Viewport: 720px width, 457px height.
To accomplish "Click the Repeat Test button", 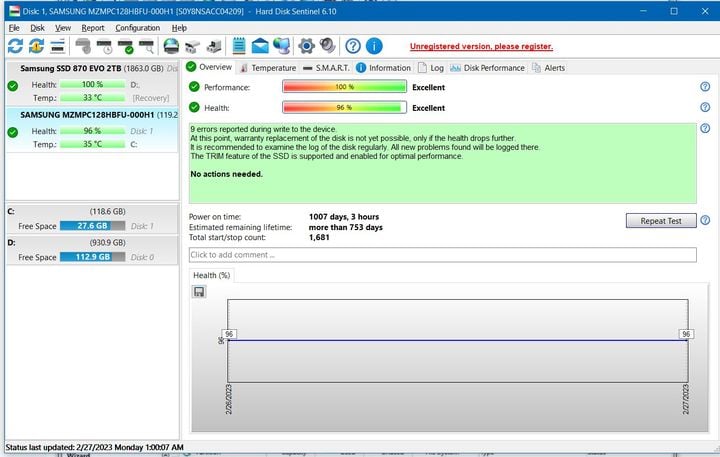I will 661,221.
